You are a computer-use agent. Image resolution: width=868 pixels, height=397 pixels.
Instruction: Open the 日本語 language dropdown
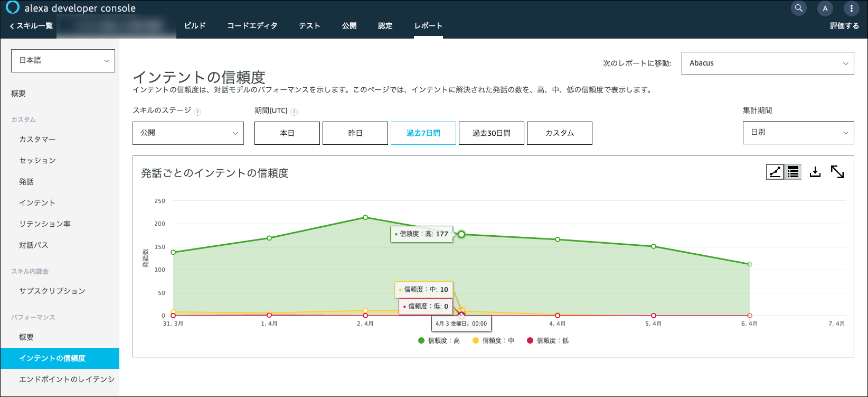63,61
